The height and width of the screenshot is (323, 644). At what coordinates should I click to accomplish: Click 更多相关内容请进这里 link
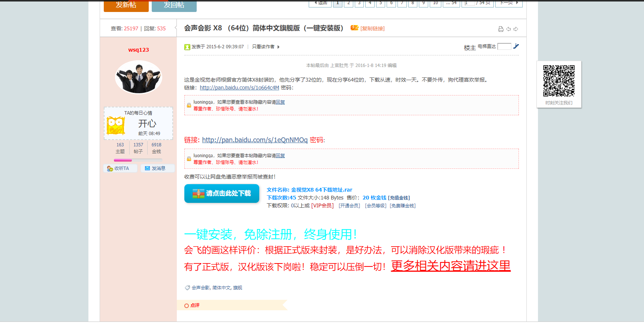click(x=451, y=266)
